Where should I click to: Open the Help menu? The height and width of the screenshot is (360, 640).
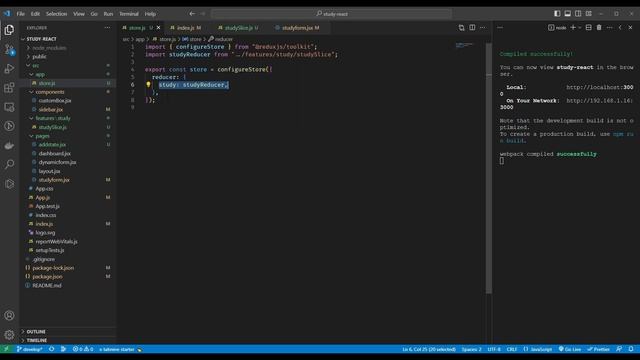click(150, 14)
